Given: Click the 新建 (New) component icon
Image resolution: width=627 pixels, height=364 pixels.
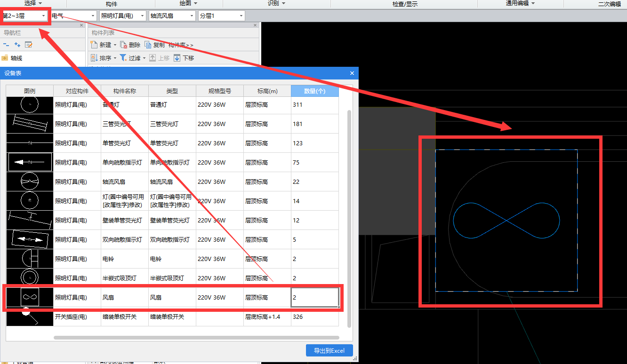Looking at the screenshot, I should coord(94,45).
